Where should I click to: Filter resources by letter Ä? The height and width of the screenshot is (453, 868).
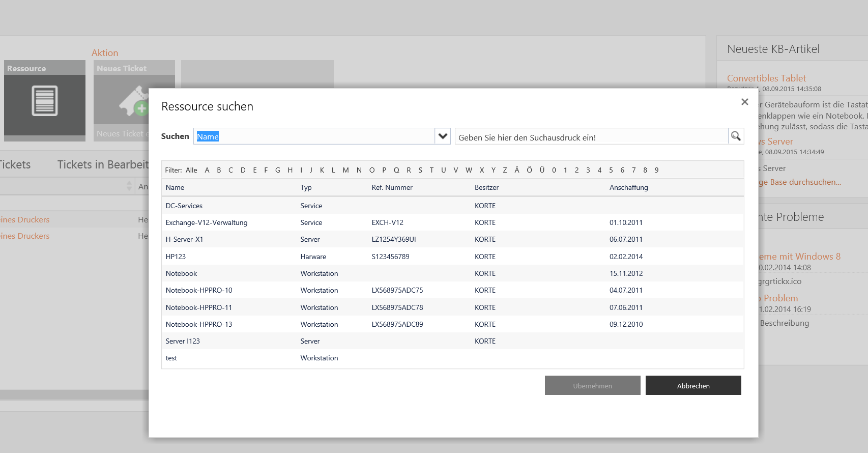517,170
